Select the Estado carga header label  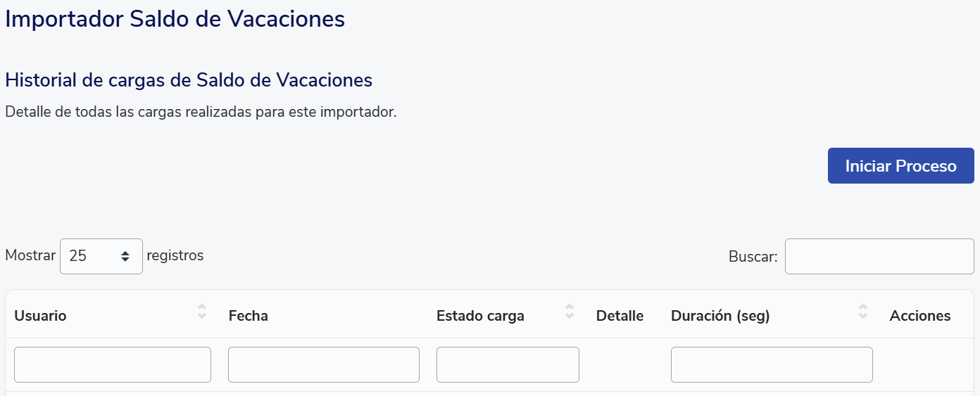(x=480, y=316)
